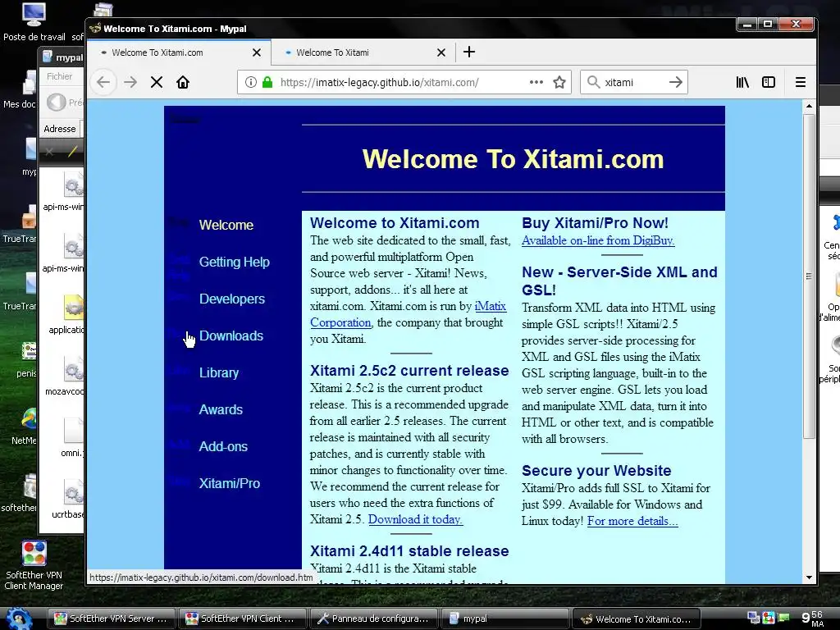Screen dimensions: 840x630
Task: Switch to Panneau de configuration taskbar button
Action: point(374,619)
